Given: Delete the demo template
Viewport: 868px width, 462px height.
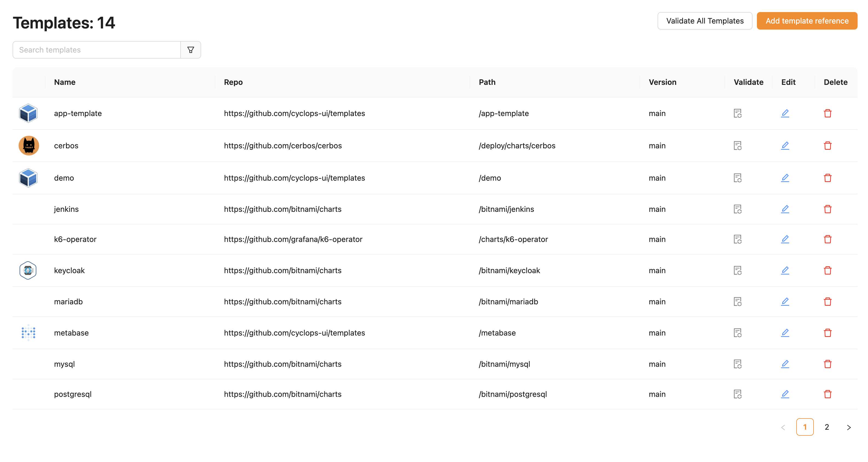Looking at the screenshot, I should click(x=828, y=178).
